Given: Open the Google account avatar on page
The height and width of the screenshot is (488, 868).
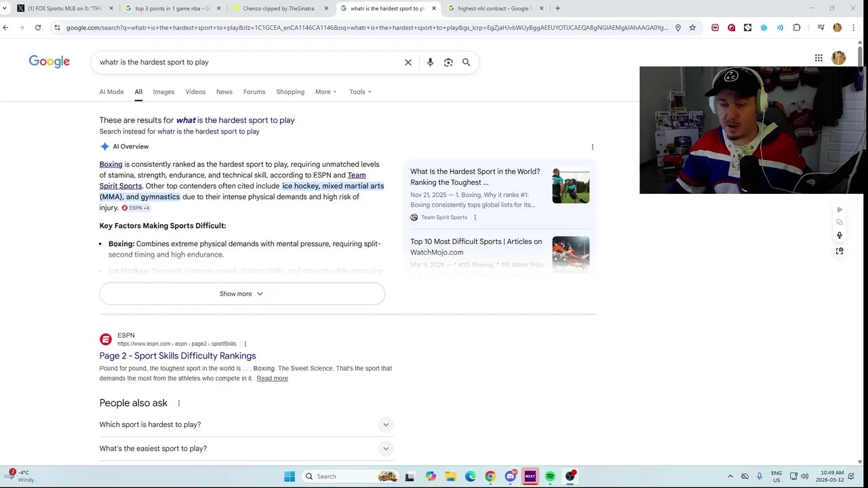Looking at the screenshot, I should pos(839,58).
